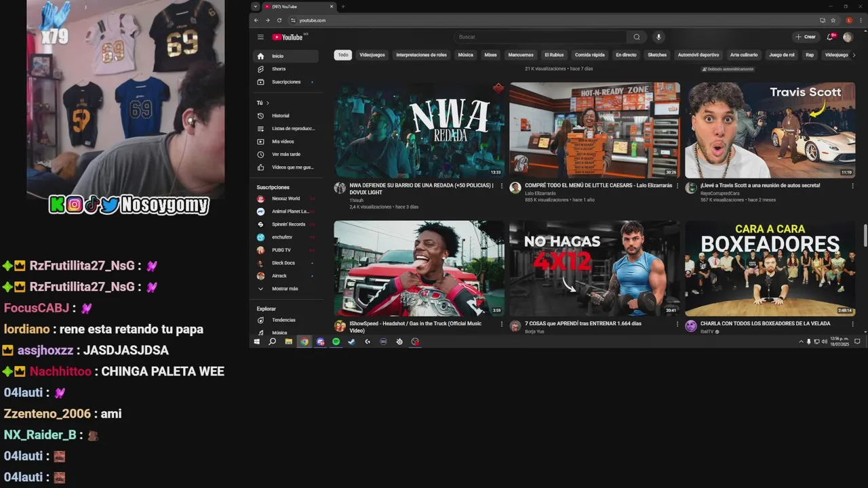Open options for Little Caesars video

(677, 186)
